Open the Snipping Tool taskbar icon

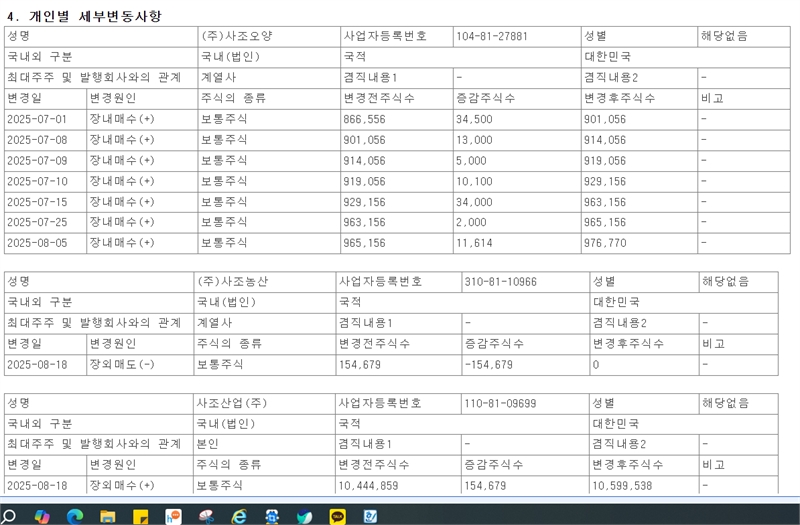(x=206, y=514)
